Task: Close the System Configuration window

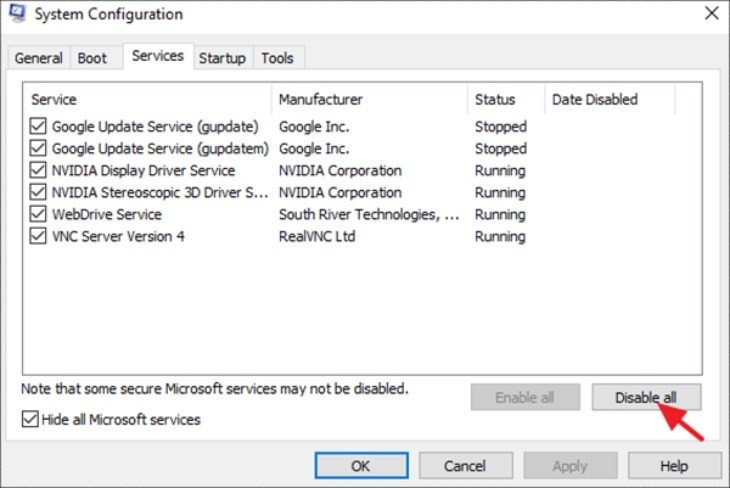Action: (x=711, y=14)
